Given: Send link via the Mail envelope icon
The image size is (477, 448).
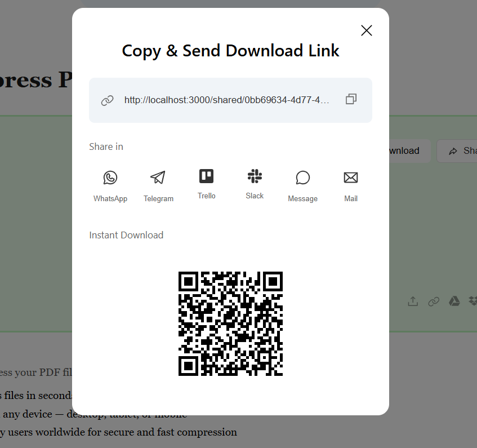Looking at the screenshot, I should (x=351, y=178).
